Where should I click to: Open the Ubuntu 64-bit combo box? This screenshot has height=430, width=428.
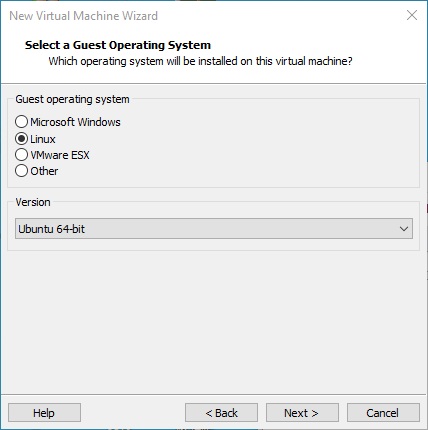(214, 229)
